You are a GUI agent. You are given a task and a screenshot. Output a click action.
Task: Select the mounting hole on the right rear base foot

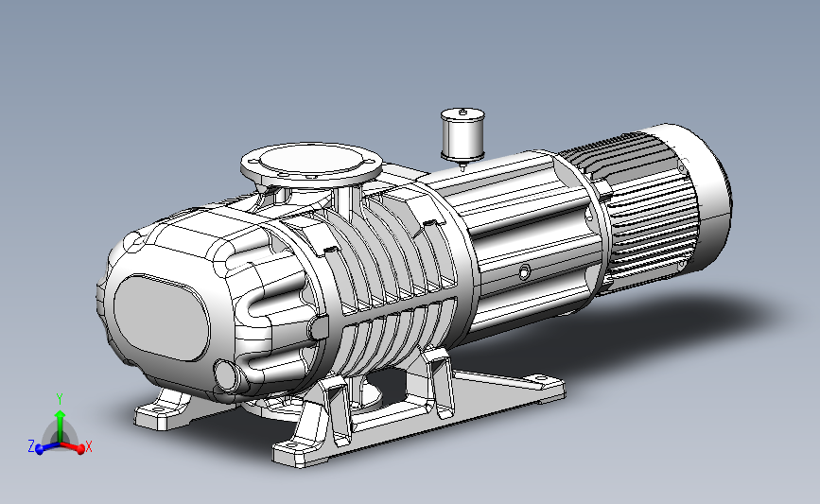(x=540, y=378)
